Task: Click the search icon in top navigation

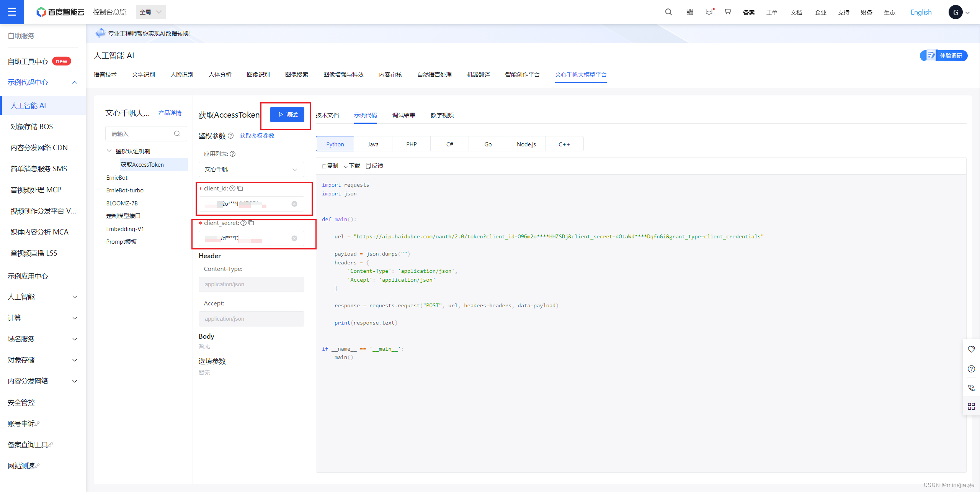Action: (x=667, y=12)
